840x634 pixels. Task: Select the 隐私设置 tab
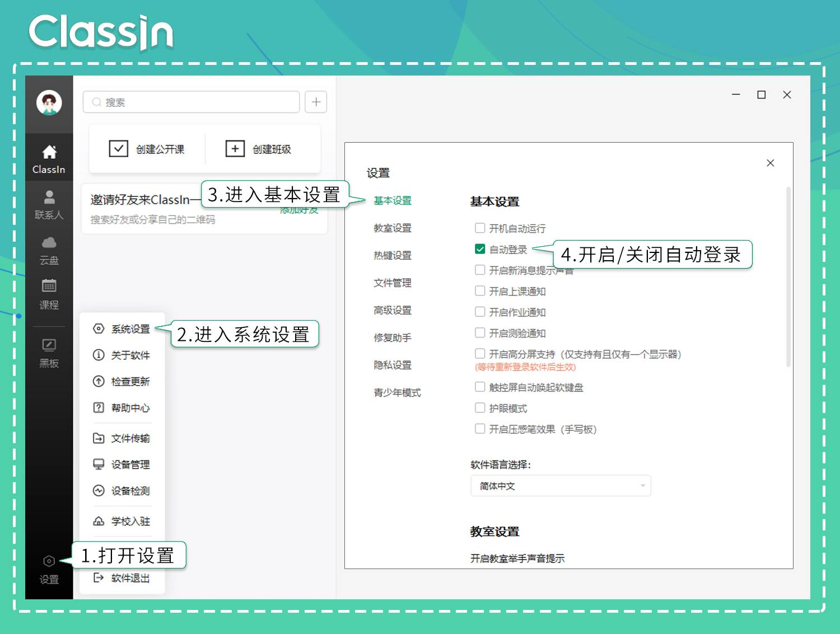(x=393, y=365)
